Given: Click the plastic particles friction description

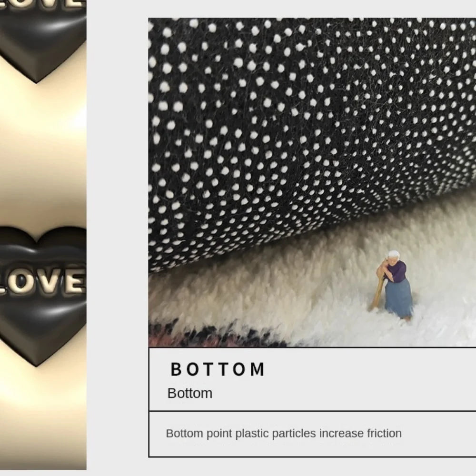Looking at the screenshot, I should click(284, 434).
